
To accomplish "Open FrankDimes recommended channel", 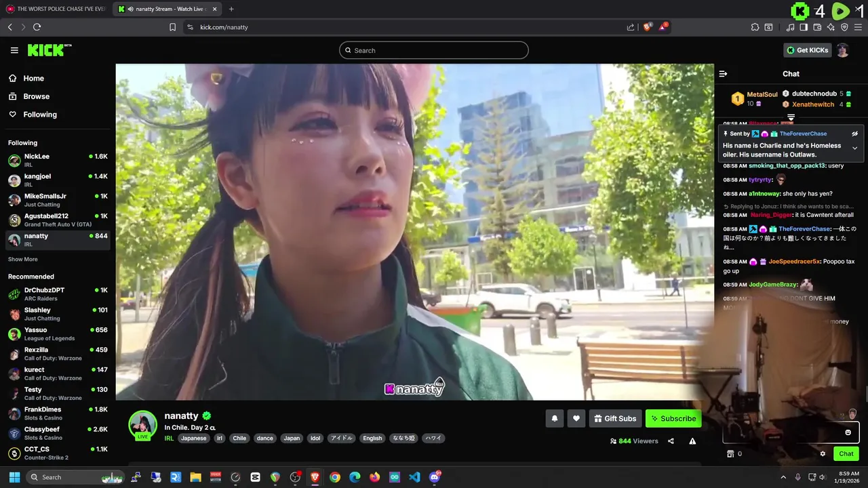I will click(x=58, y=413).
